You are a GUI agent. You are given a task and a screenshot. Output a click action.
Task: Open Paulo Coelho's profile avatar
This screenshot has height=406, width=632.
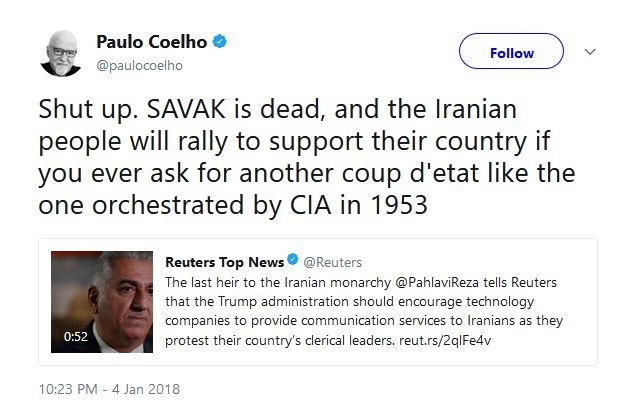(61, 53)
